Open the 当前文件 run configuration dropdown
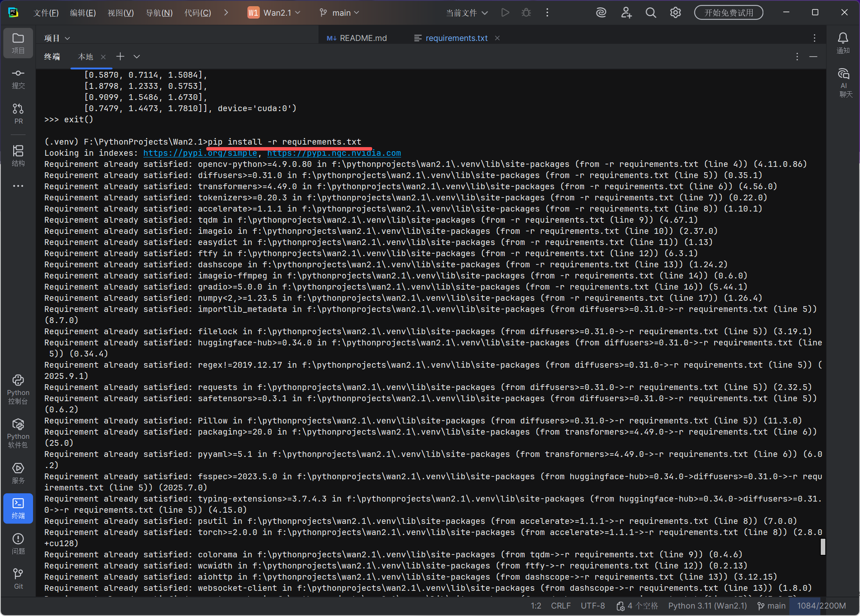860x616 pixels. (x=467, y=13)
